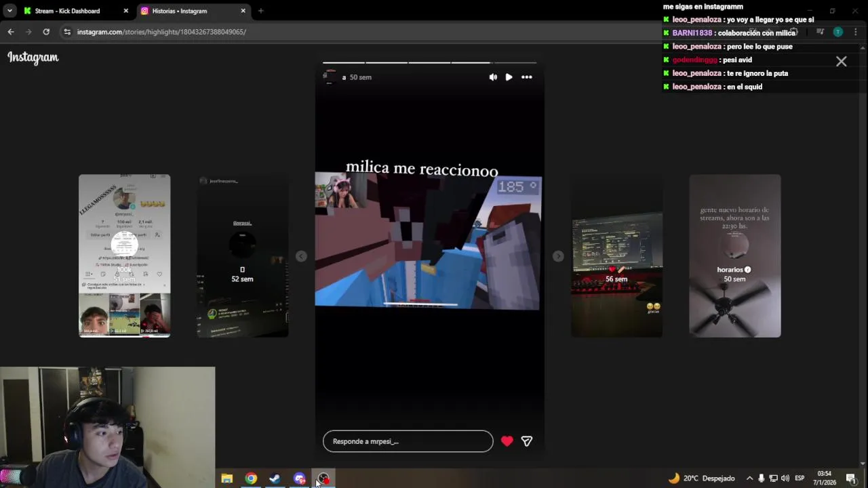Play the paused story

tap(509, 77)
